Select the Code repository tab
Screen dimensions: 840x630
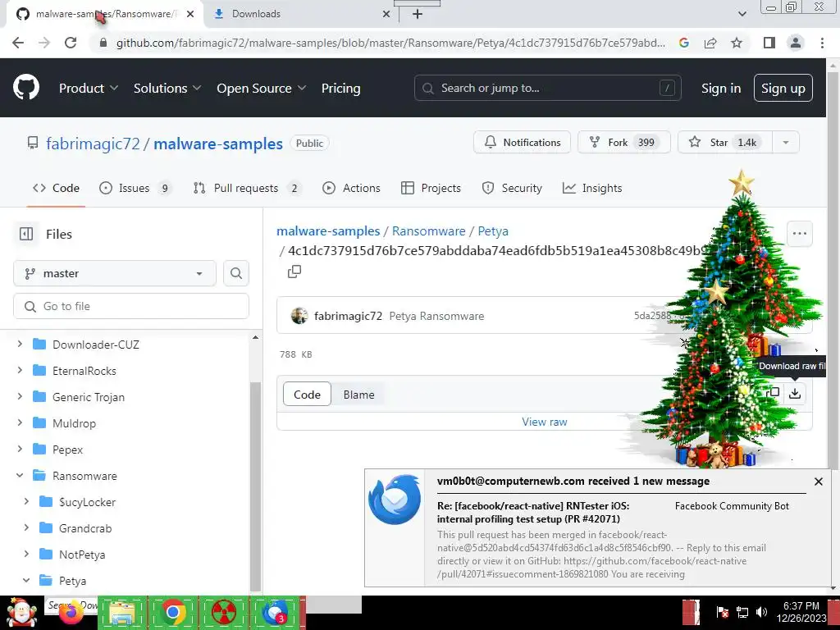pyautogui.click(x=56, y=188)
